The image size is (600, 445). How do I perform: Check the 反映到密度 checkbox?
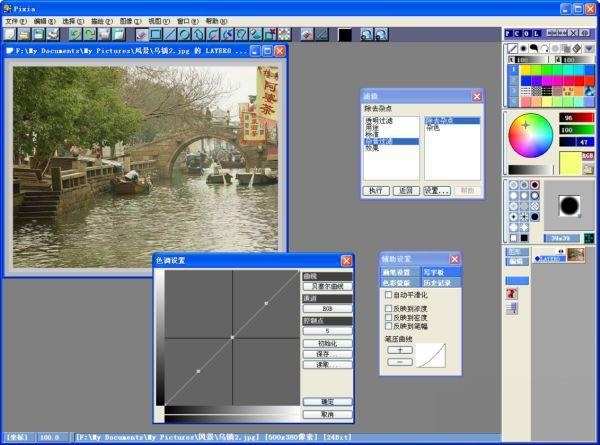point(388,317)
